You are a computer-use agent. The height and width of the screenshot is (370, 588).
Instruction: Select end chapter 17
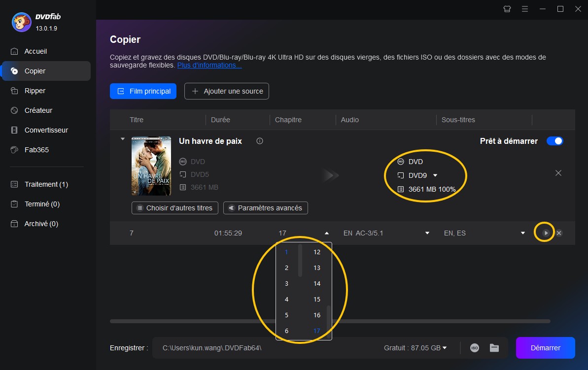317,331
